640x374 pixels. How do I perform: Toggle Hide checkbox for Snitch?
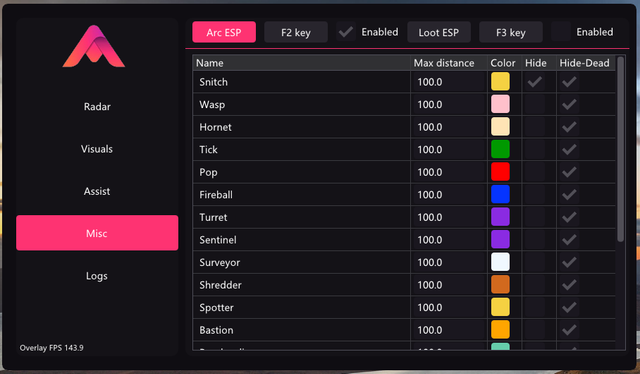[x=535, y=82]
